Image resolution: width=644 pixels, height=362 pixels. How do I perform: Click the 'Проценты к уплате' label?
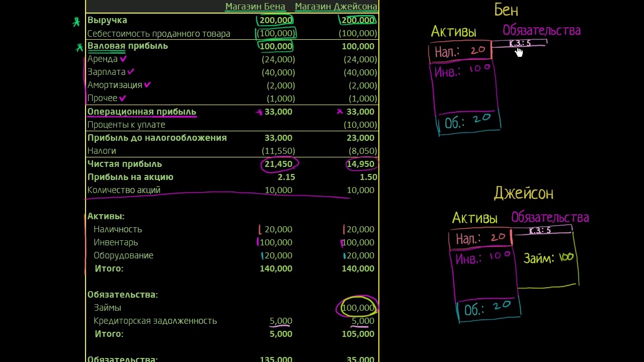point(126,125)
